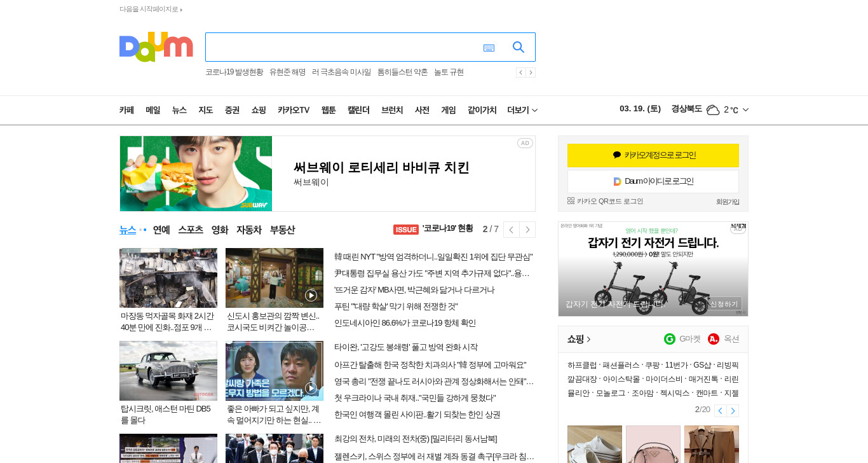
Task: Open the pink handbag shopping thumbnail
Action: [x=653, y=444]
